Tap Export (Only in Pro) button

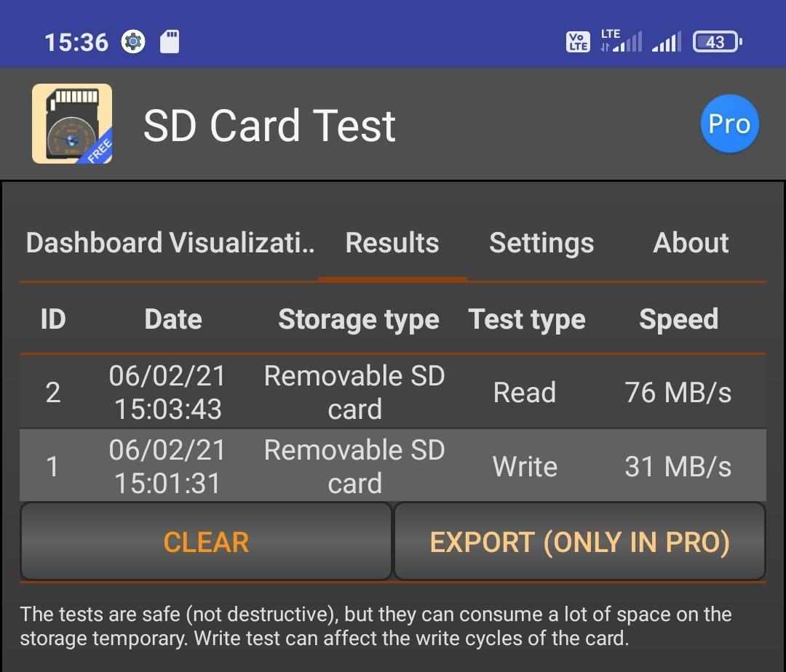(x=580, y=541)
